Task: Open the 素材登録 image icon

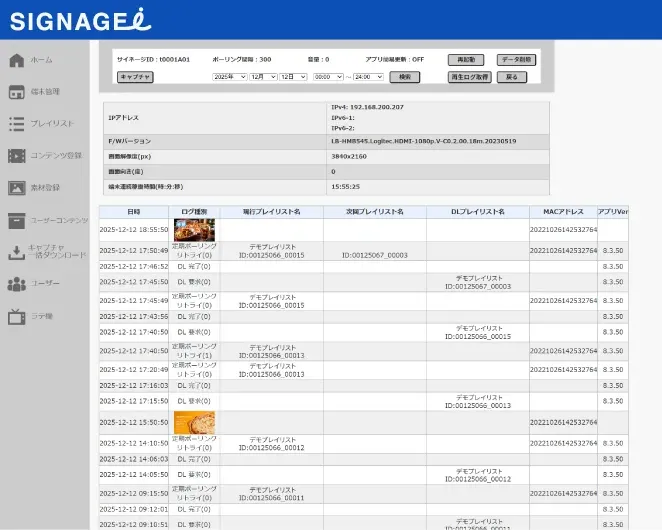Action: click(16, 188)
